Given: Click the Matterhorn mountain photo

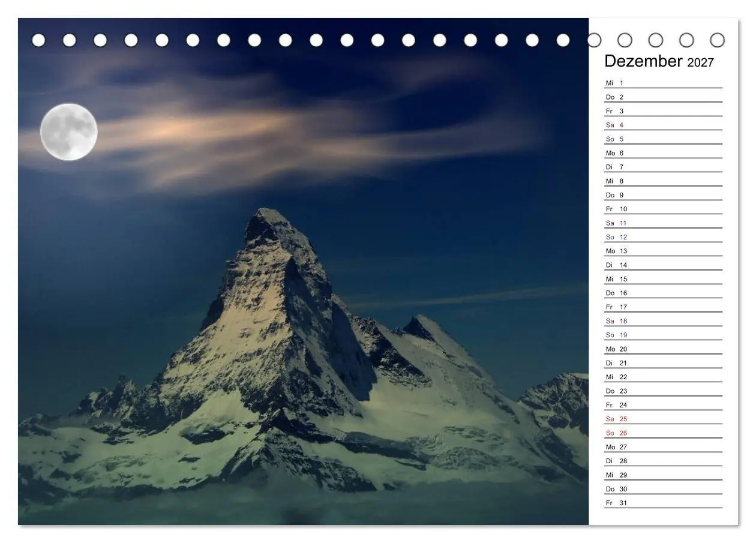Looking at the screenshot, I should (x=304, y=272).
